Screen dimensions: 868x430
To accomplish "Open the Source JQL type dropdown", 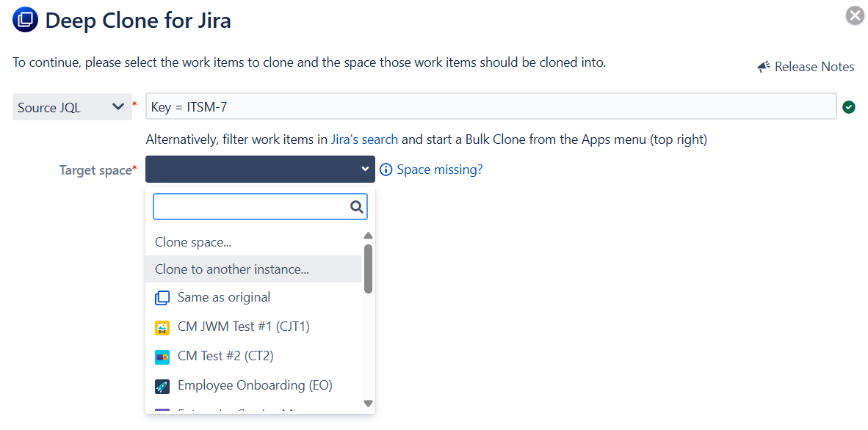I will [72, 107].
